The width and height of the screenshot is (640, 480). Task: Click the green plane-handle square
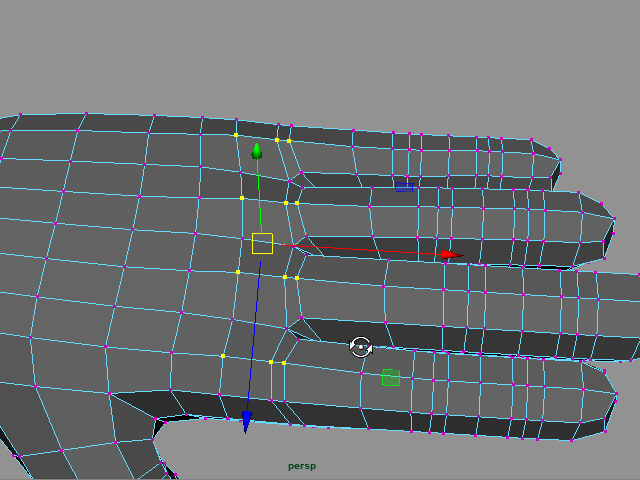click(391, 378)
